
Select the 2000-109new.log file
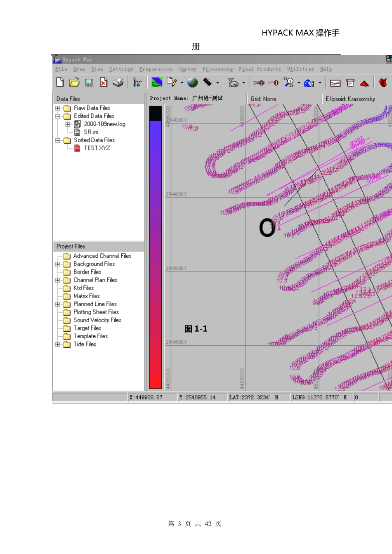click(104, 124)
